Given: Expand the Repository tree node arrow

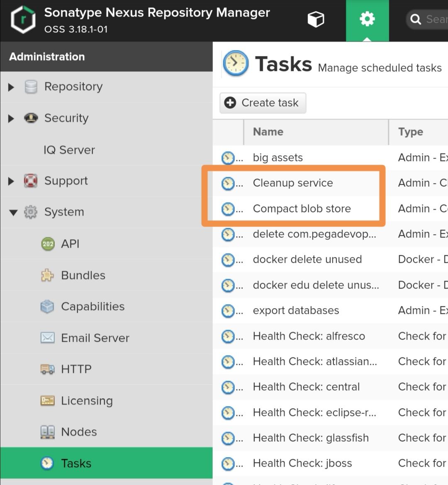Looking at the screenshot, I should click(11, 87).
